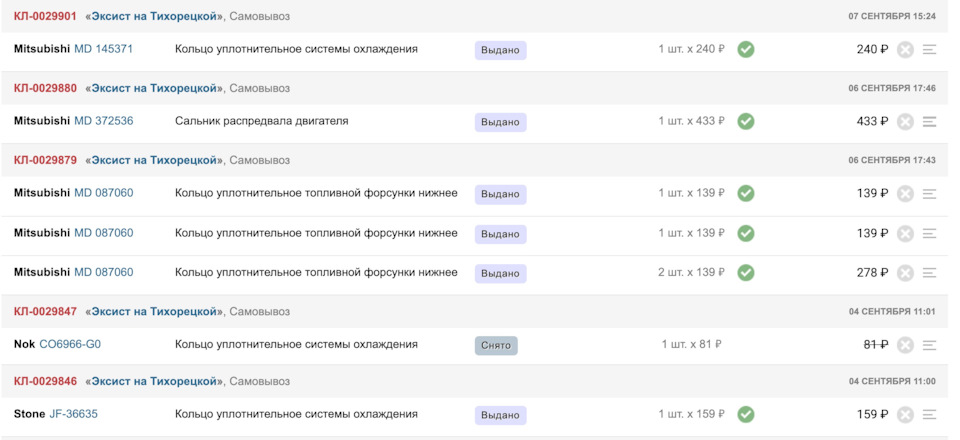
Task: Click Выдано status badge for Сальник распредвала
Action: [500, 122]
